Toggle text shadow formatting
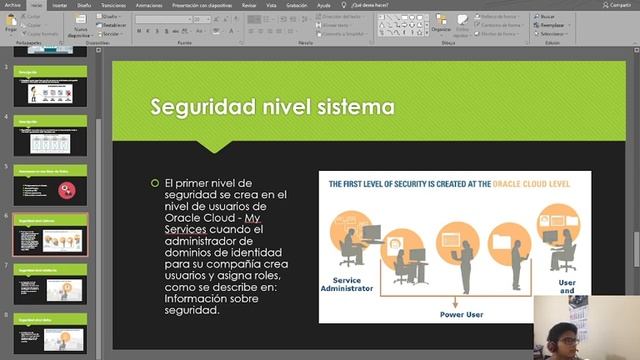Image resolution: width=640 pixels, height=360 pixels. tap(166, 31)
